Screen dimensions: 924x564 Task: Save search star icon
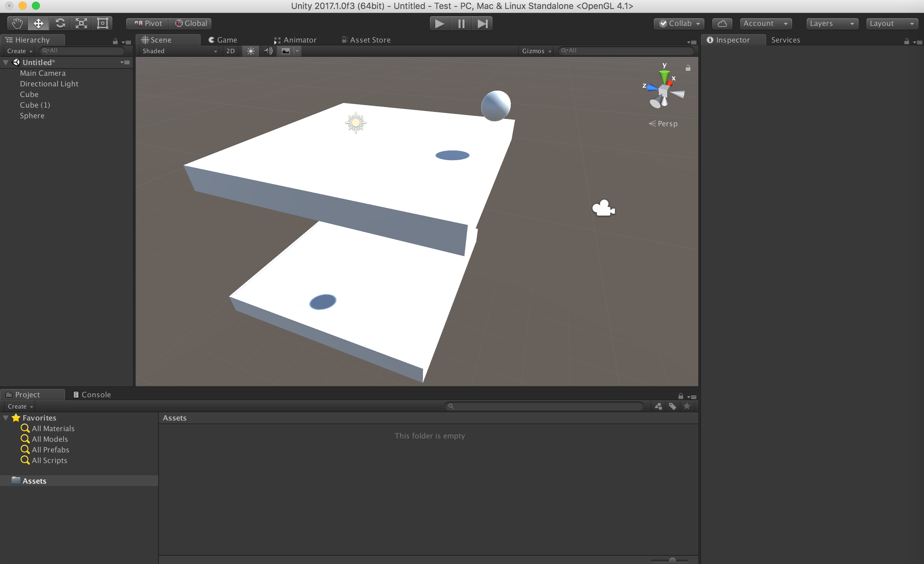[687, 406]
